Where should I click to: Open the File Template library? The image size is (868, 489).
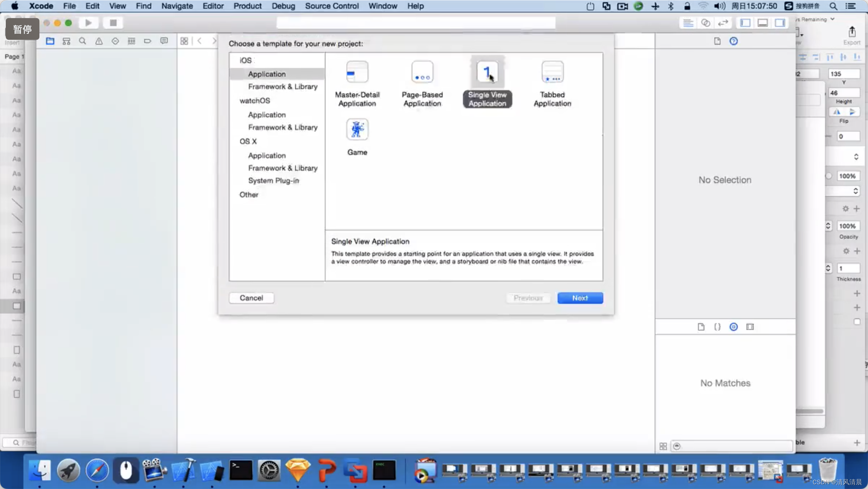click(701, 327)
